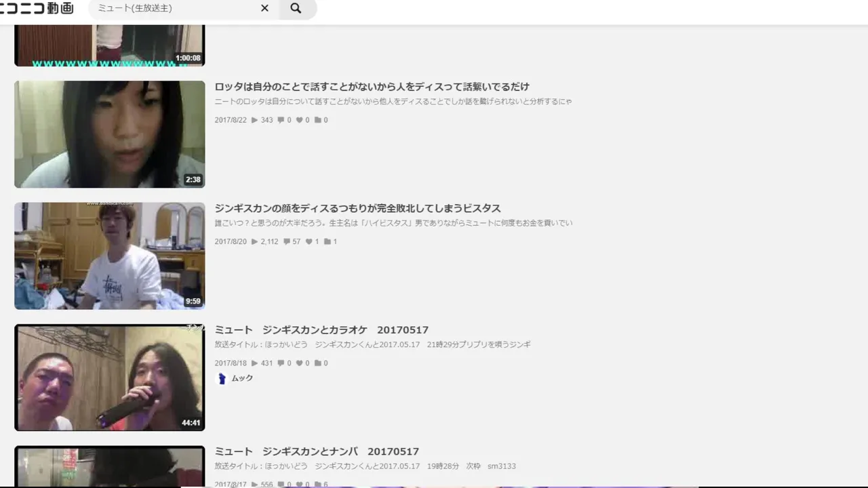868x488 pixels.
Task: Open thumbnail of the 44:41 karaoke video
Action: click(109, 378)
